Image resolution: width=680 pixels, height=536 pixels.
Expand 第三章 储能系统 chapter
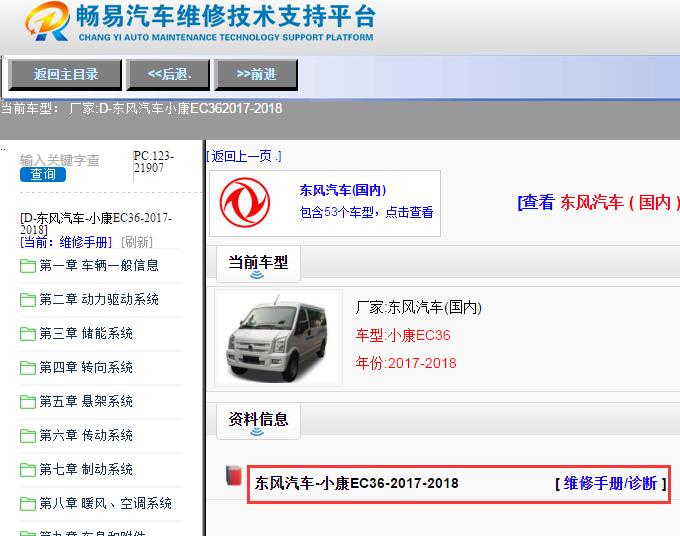point(86,333)
